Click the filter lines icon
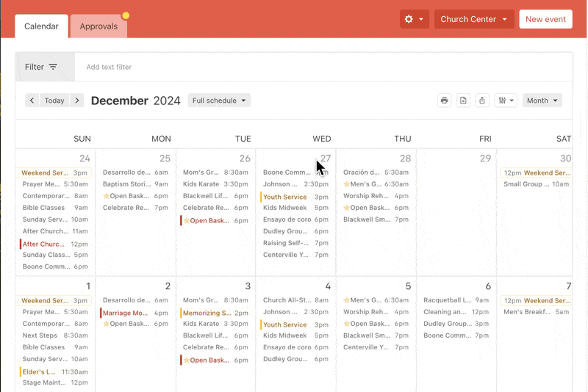Image resolution: width=588 pixels, height=392 pixels. 53,67
